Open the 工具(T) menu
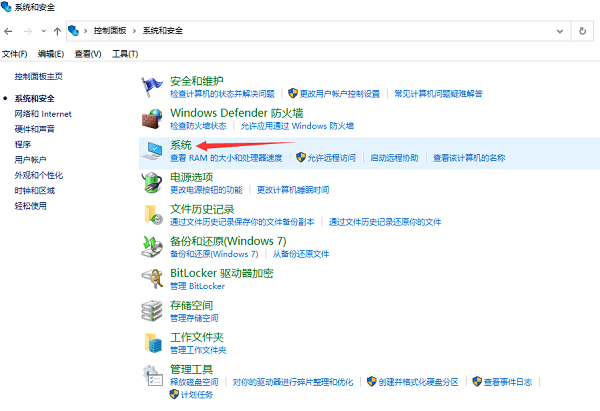 coord(125,54)
